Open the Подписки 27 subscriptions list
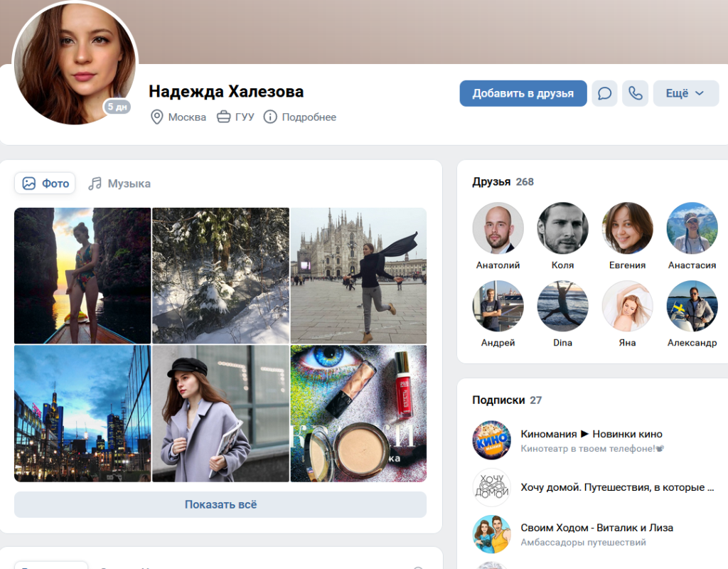The width and height of the screenshot is (728, 569). point(507,400)
